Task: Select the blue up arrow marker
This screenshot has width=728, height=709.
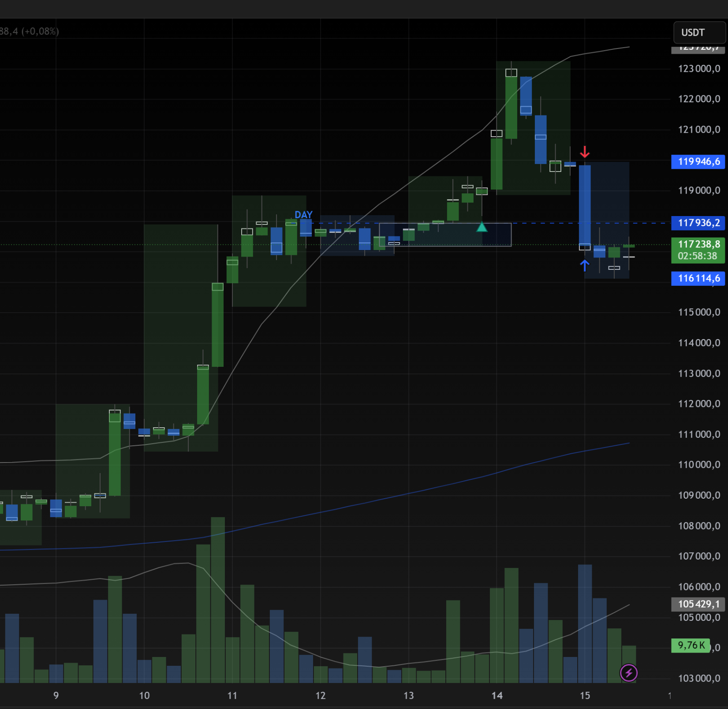Action: 585,265
